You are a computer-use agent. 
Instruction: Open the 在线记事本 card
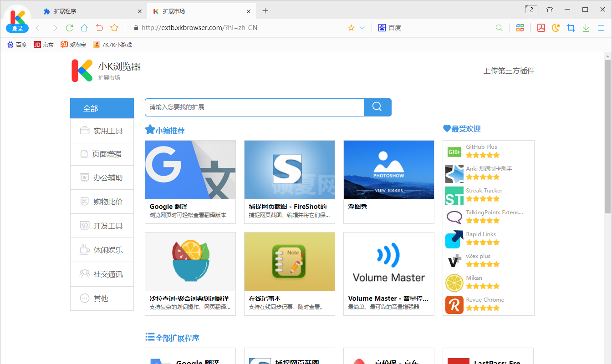[290, 274]
